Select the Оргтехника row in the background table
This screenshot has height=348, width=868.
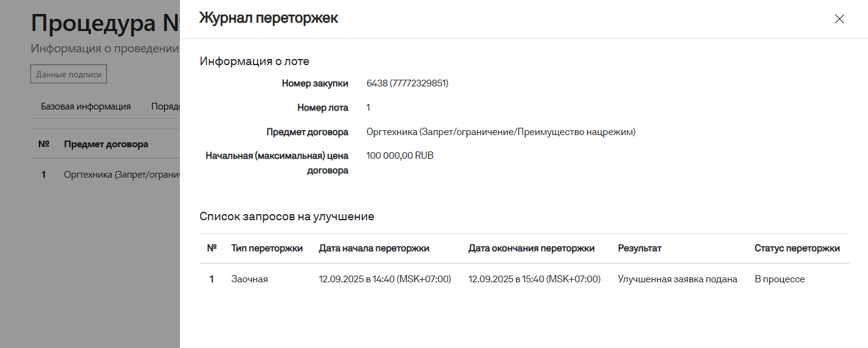122,175
